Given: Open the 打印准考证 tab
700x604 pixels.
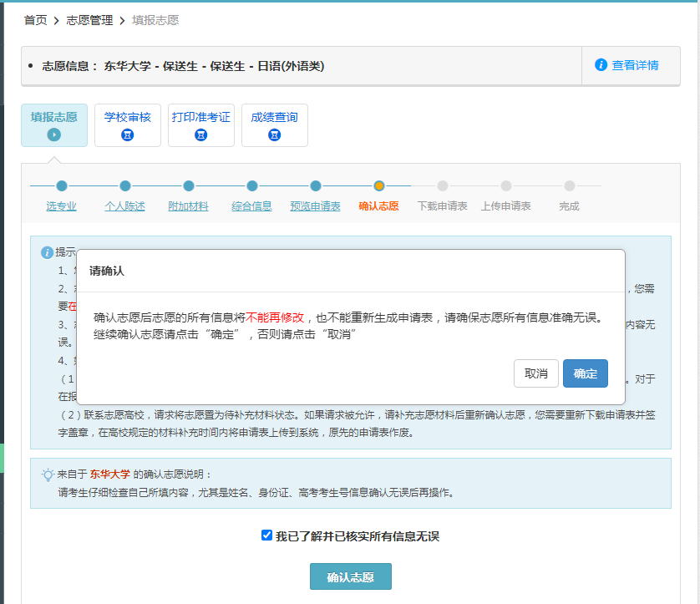Looking at the screenshot, I should pyautogui.click(x=201, y=117).
